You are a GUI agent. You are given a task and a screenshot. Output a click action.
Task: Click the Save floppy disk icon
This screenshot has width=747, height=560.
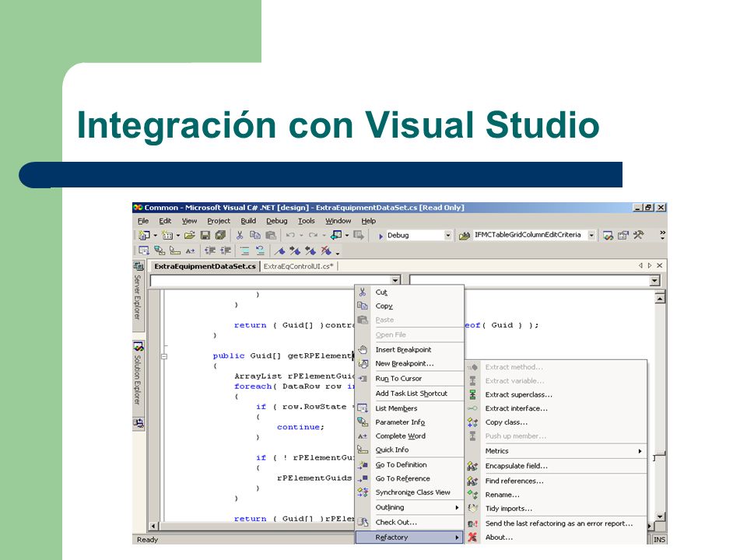point(205,235)
